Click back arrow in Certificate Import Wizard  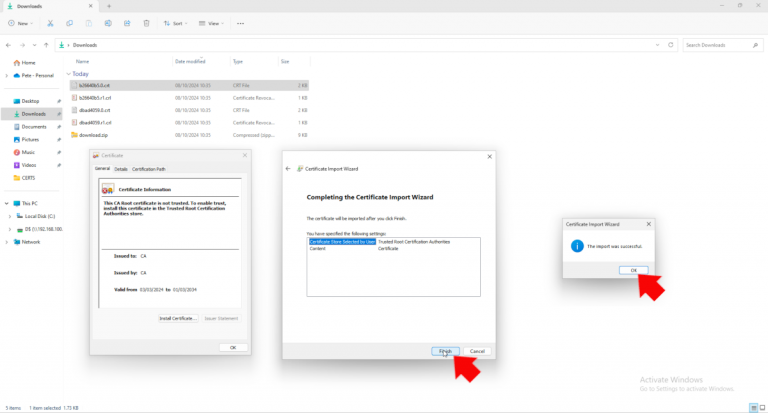[289, 169]
